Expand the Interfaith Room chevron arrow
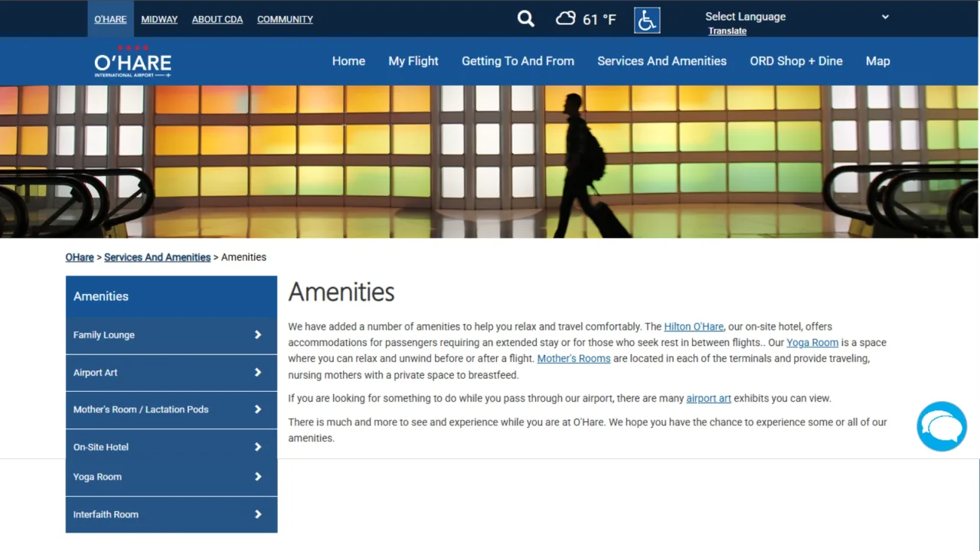This screenshot has width=980, height=551. click(x=258, y=514)
